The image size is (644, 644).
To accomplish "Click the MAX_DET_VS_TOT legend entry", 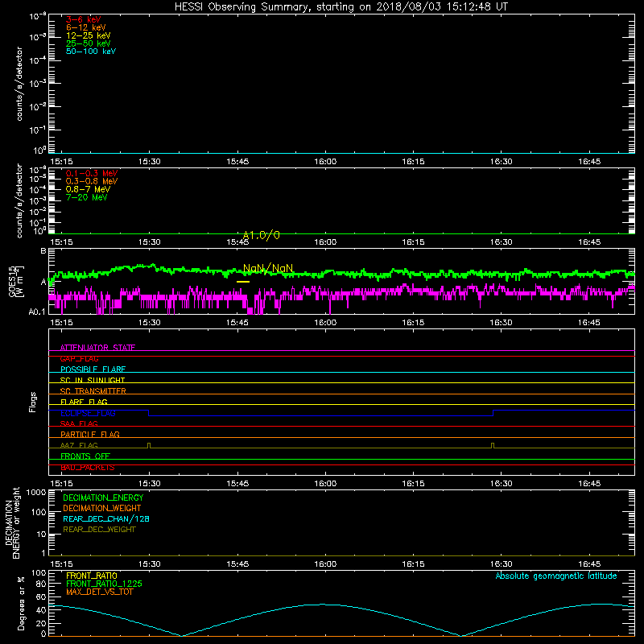I will pyautogui.click(x=100, y=592).
